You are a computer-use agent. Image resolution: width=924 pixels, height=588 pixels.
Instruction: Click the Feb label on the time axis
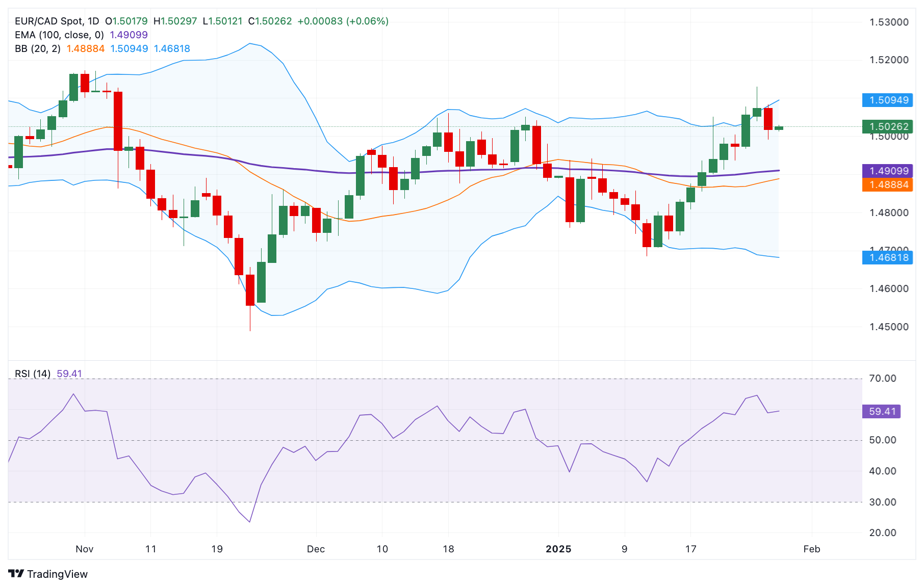coord(811,549)
